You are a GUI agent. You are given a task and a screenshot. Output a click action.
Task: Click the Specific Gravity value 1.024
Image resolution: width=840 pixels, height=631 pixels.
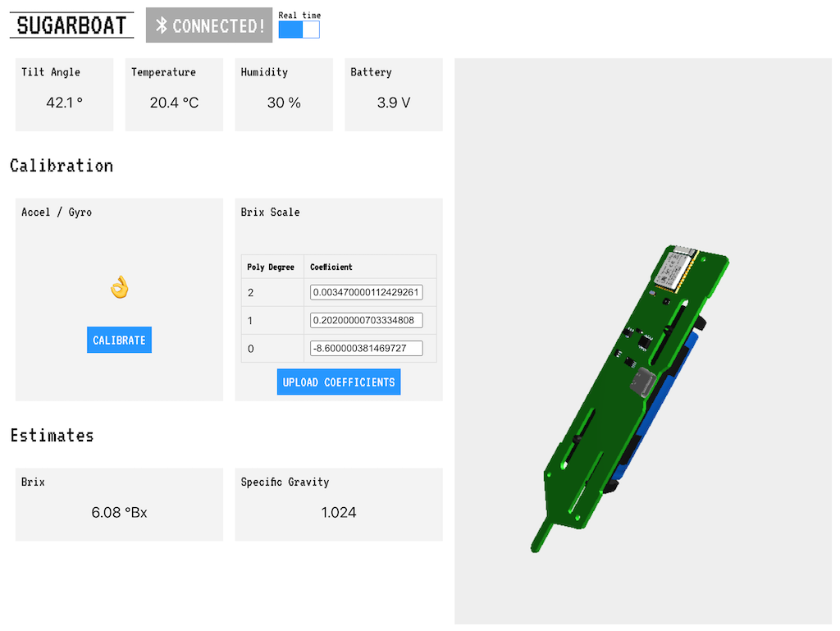[x=339, y=513]
